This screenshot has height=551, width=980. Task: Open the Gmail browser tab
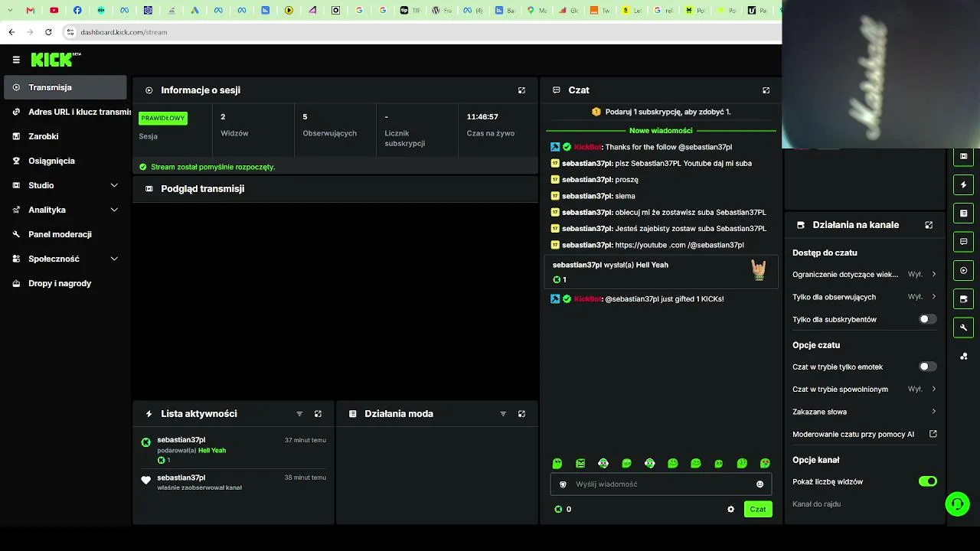[30, 11]
